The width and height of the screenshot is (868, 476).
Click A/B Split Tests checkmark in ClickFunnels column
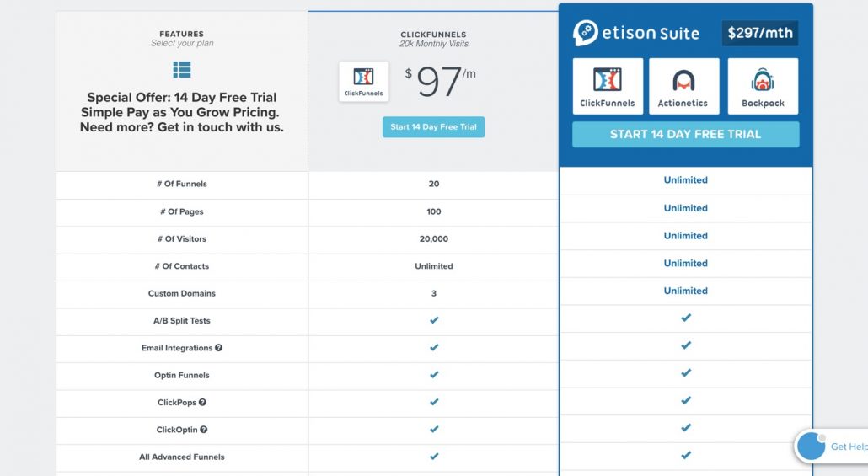click(434, 321)
